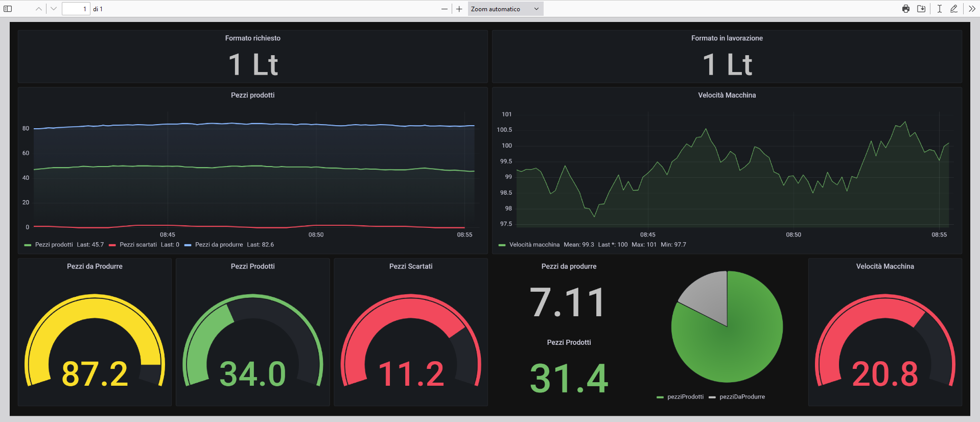Go to previous page arrow

pos(39,9)
